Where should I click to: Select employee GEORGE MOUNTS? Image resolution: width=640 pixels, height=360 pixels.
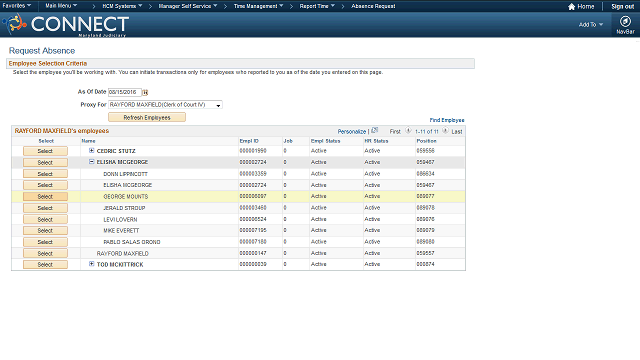(x=45, y=196)
